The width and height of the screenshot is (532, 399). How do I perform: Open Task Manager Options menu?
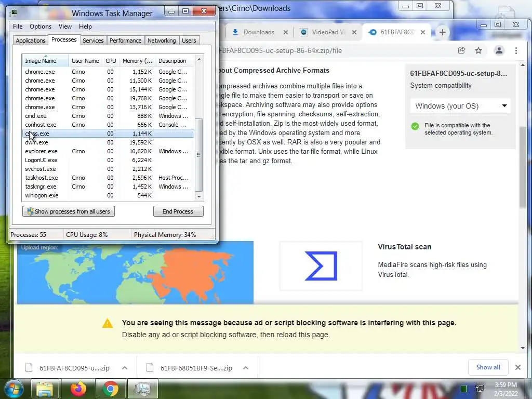[x=41, y=26]
